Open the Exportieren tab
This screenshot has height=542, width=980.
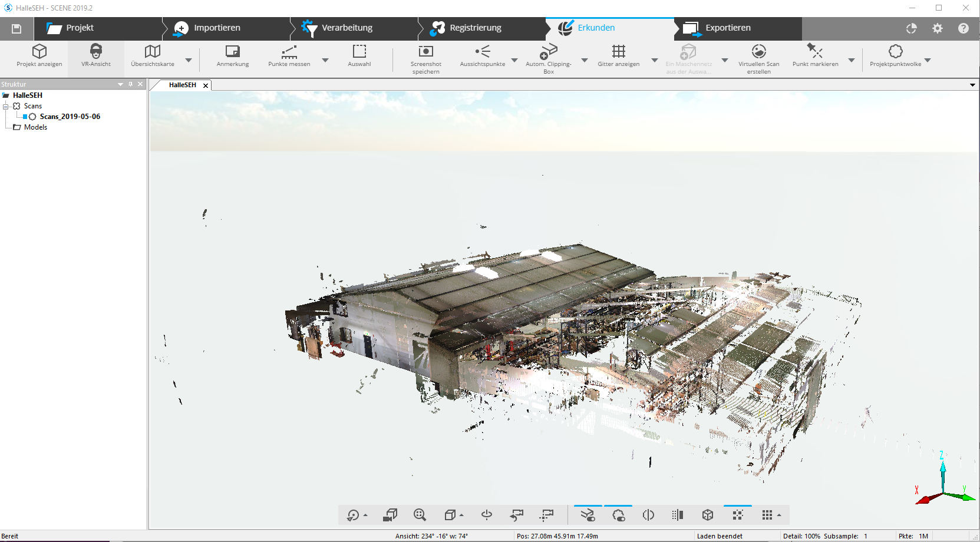(x=728, y=28)
